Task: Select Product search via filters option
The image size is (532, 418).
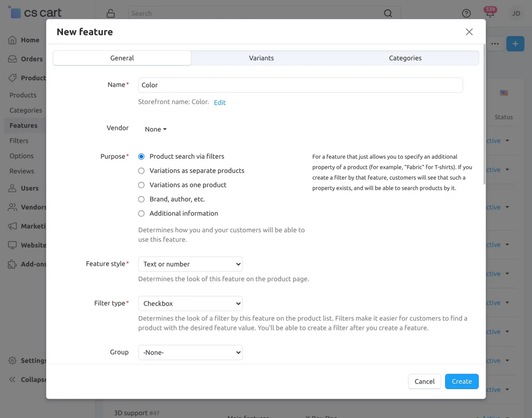Action: 141,156
